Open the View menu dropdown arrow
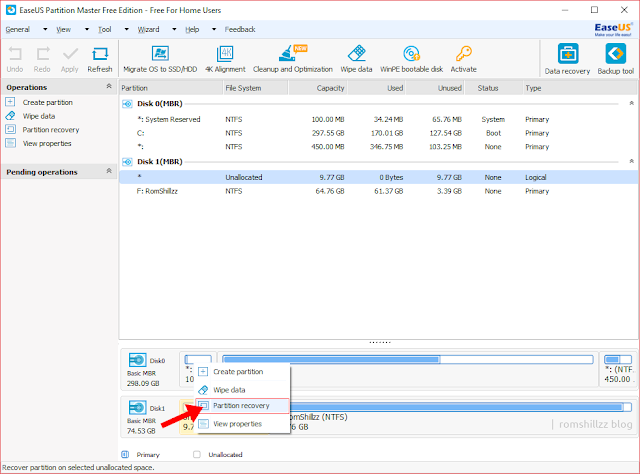This screenshot has width=640, height=474. (x=87, y=29)
